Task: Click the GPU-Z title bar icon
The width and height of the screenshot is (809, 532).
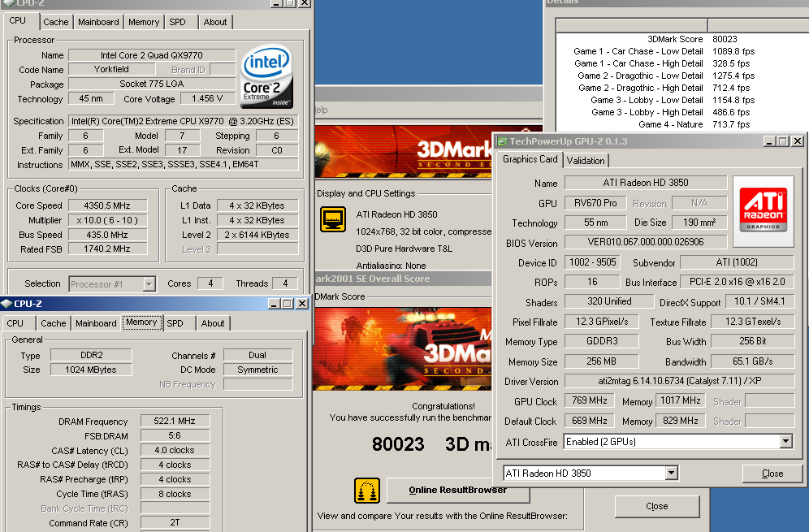Action: pos(502,141)
